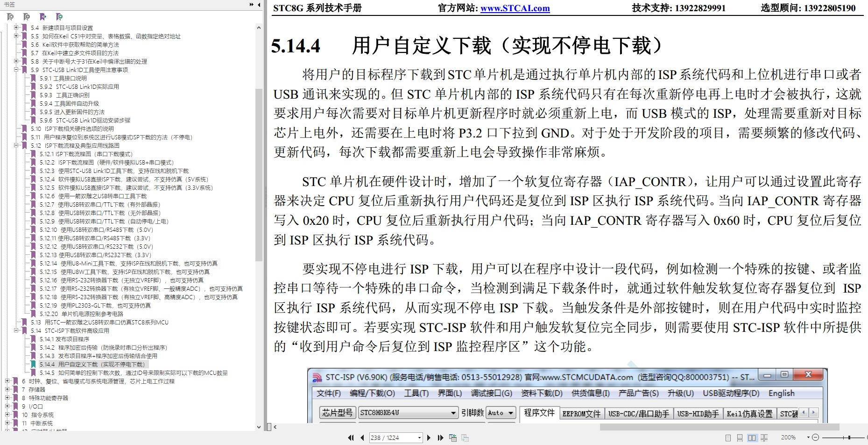The height and width of the screenshot is (445, 868).
Task: Open bookmark 5.14.1 发布项目程序
Action: click(x=64, y=339)
